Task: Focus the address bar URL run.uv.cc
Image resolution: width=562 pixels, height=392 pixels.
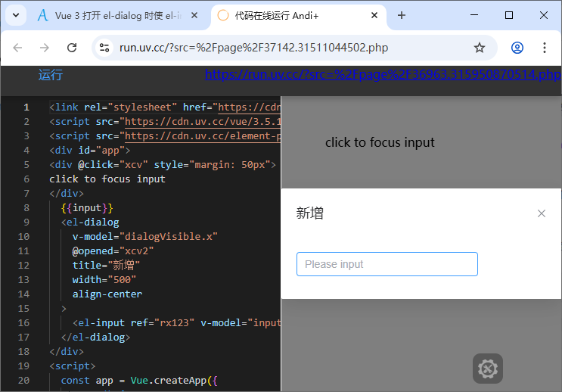Action: 253,48
